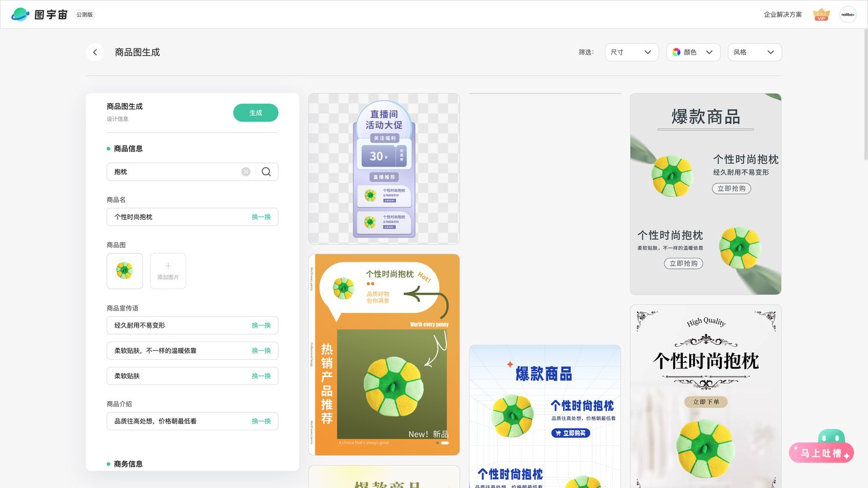The height and width of the screenshot is (488, 868).
Task: Open the grey 爆款商品 leaf template
Action: tap(706, 194)
